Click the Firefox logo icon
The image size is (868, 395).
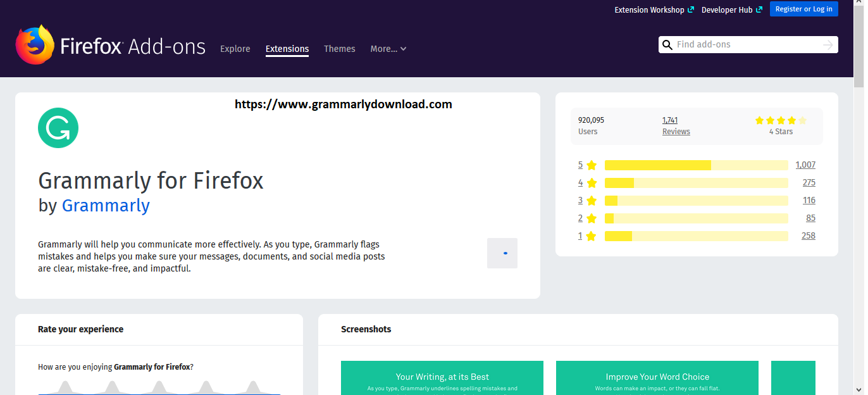(35, 45)
